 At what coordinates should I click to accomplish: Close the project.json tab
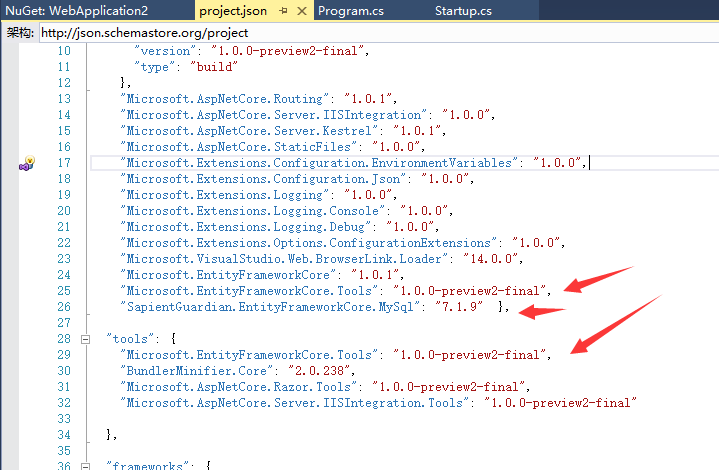coord(302,11)
